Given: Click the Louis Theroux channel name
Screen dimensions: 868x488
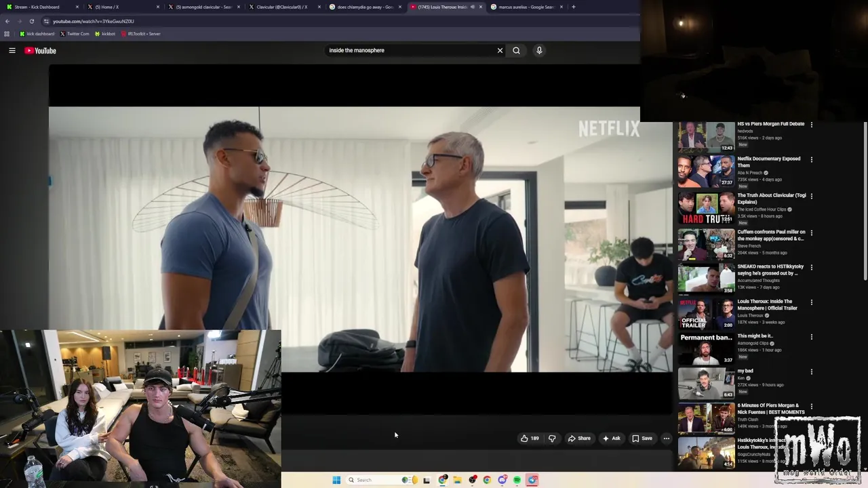Looking at the screenshot, I should [751, 315].
